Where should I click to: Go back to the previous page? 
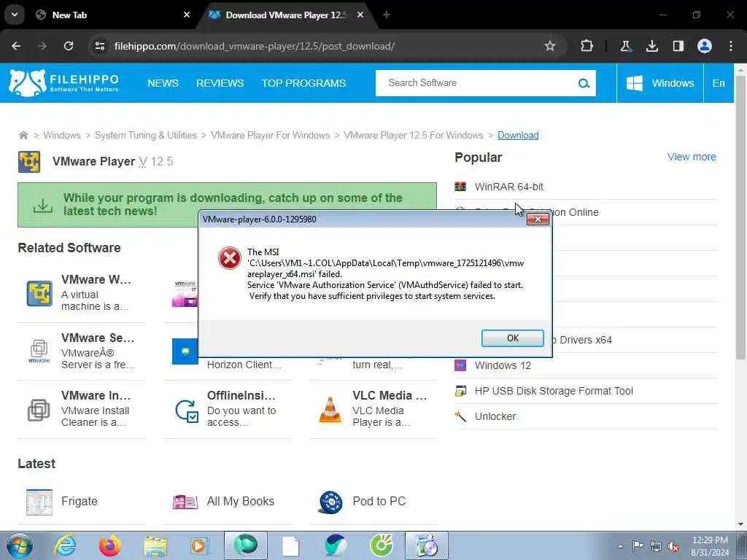[x=16, y=46]
